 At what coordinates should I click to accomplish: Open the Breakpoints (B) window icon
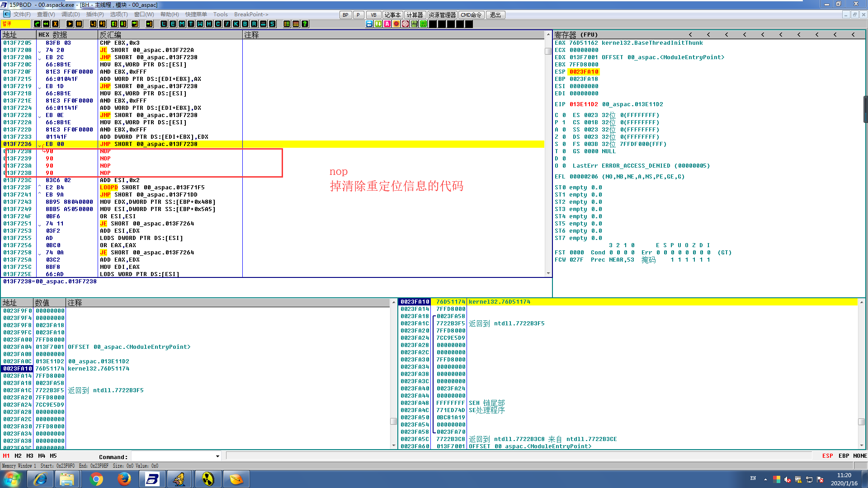click(245, 24)
